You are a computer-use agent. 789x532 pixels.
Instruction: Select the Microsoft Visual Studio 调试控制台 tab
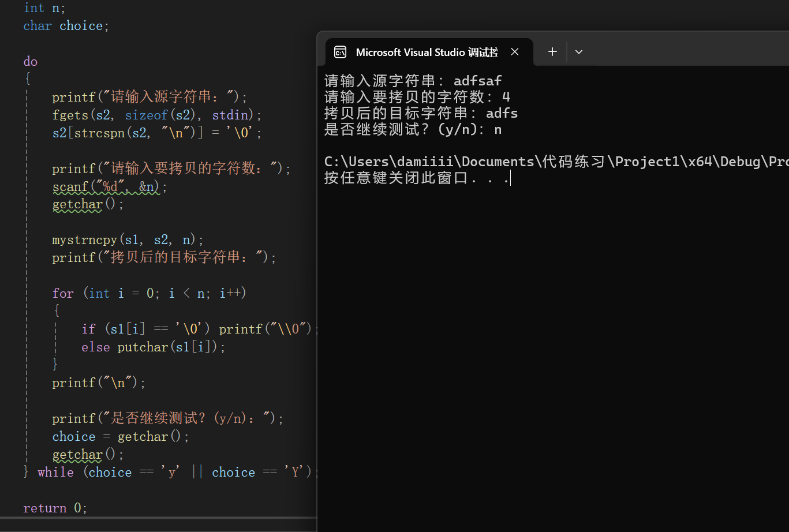pyautogui.click(x=427, y=52)
